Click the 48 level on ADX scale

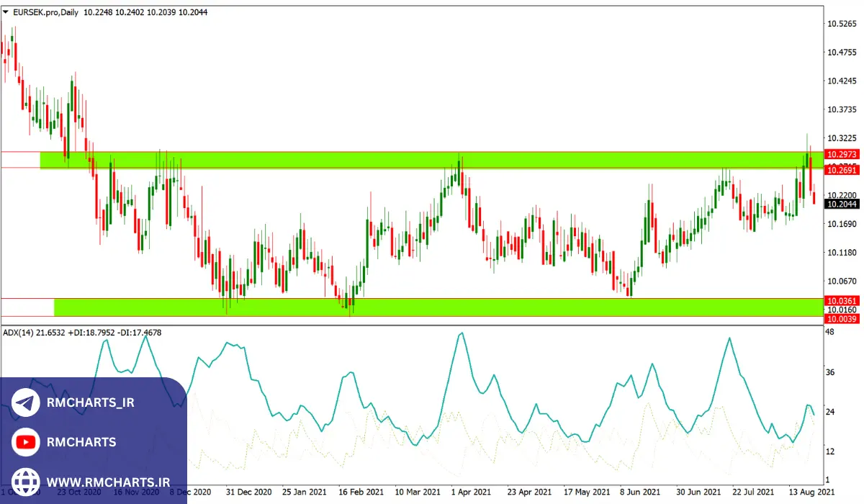(829, 332)
